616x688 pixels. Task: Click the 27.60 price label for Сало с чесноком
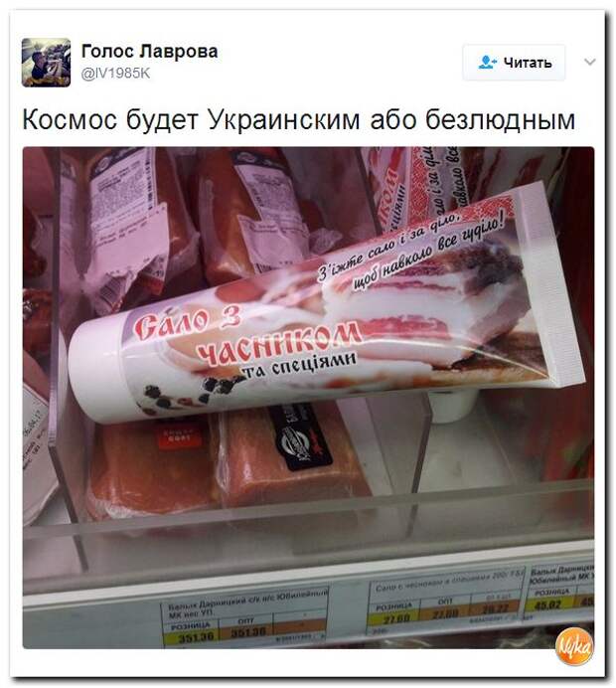(x=392, y=618)
